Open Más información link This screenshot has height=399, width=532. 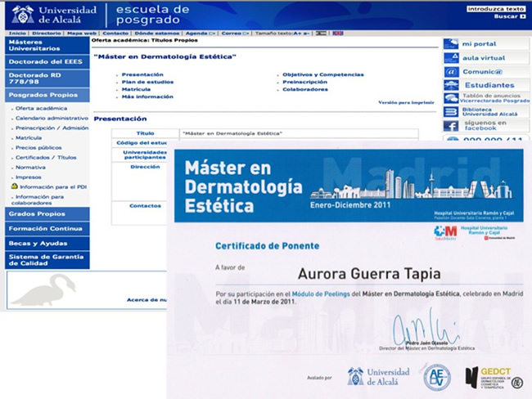tap(147, 97)
